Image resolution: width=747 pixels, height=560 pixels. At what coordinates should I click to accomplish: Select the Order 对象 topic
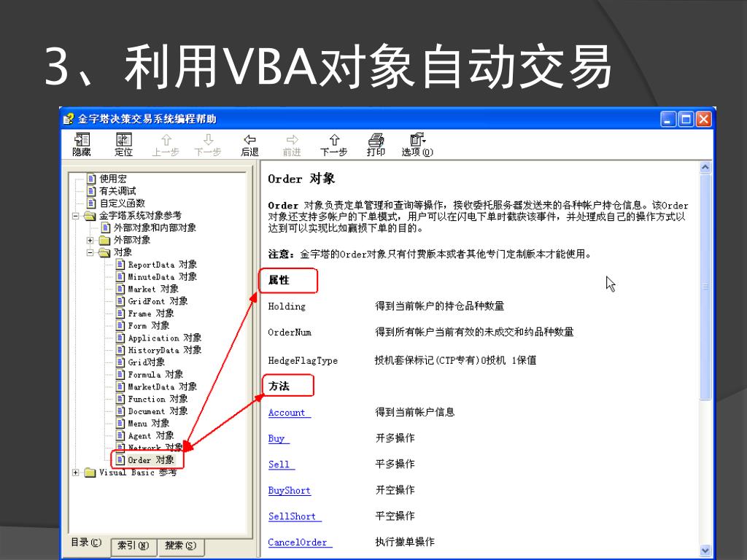[x=151, y=460]
